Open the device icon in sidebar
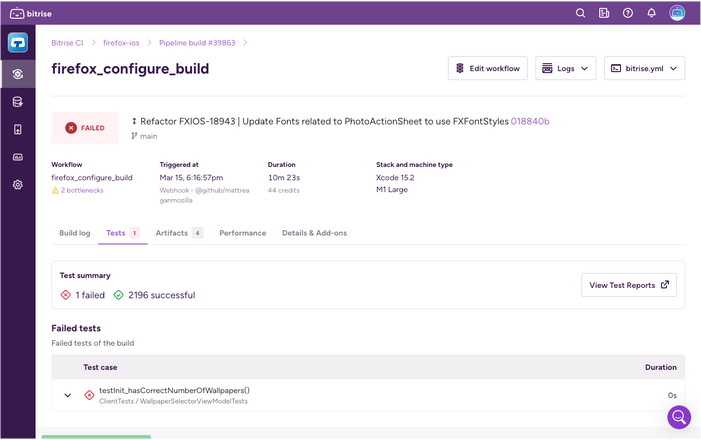The width and height of the screenshot is (701, 440). pos(18,130)
